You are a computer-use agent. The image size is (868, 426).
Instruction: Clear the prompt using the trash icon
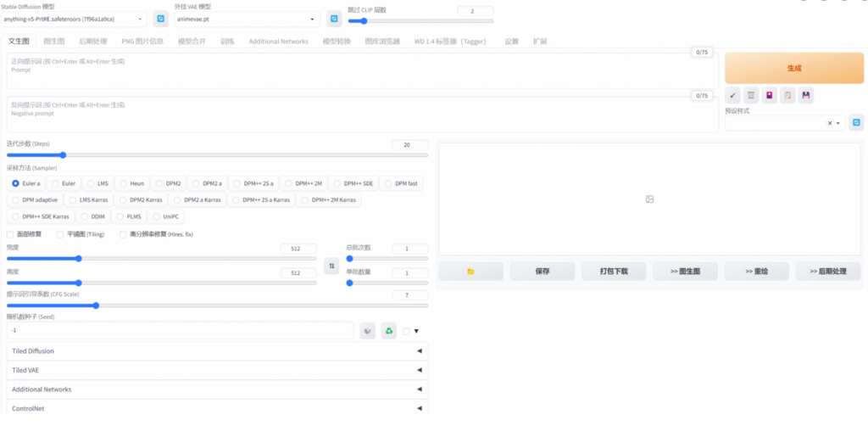[751, 96]
